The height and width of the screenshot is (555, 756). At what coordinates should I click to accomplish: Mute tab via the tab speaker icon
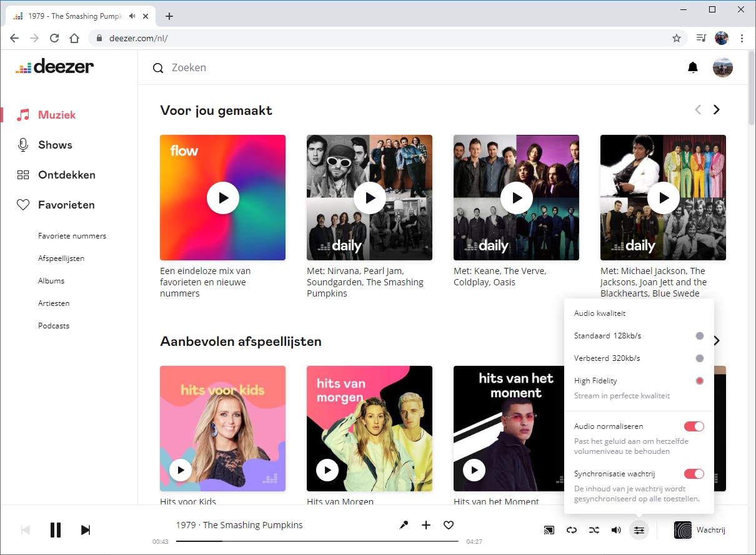132,16
